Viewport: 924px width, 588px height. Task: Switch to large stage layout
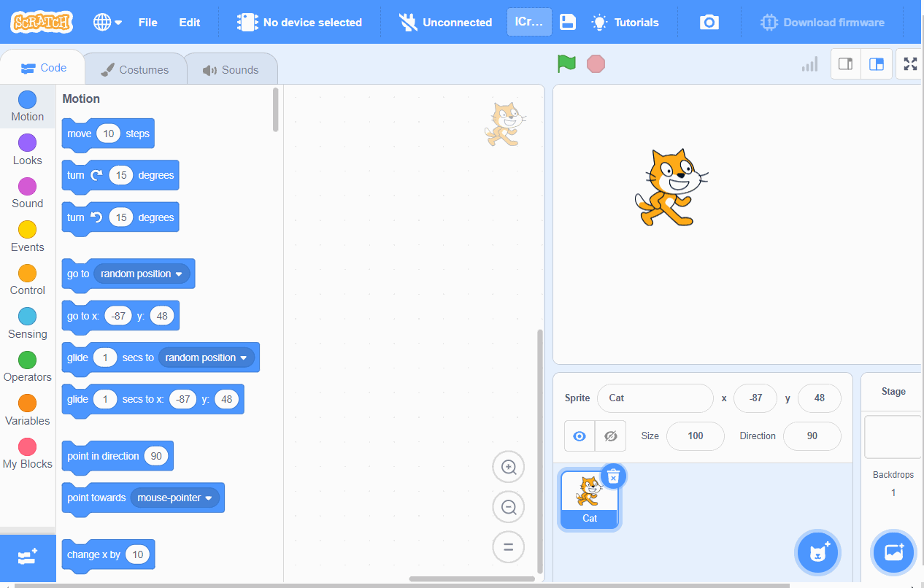877,64
